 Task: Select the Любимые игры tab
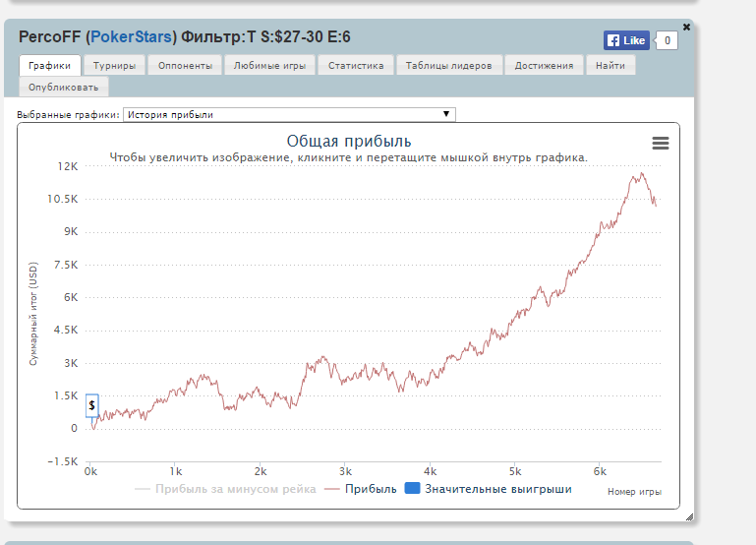coord(269,66)
